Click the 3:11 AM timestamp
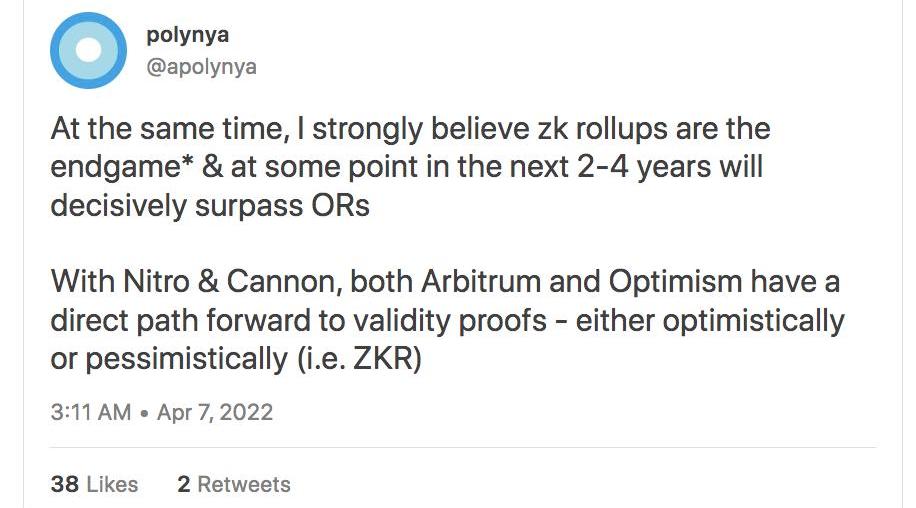Screen dimensions: 916x508 point(91,412)
